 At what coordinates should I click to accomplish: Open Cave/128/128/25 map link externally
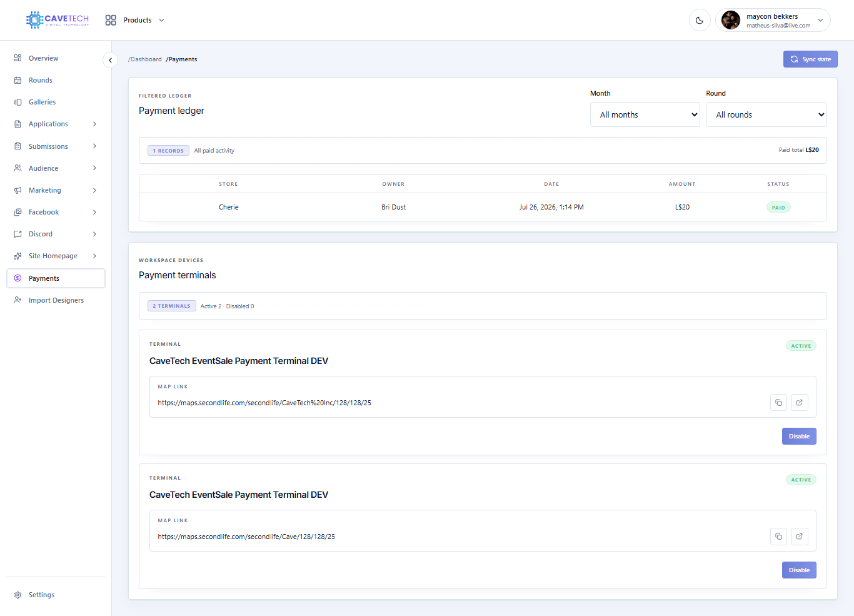point(800,537)
